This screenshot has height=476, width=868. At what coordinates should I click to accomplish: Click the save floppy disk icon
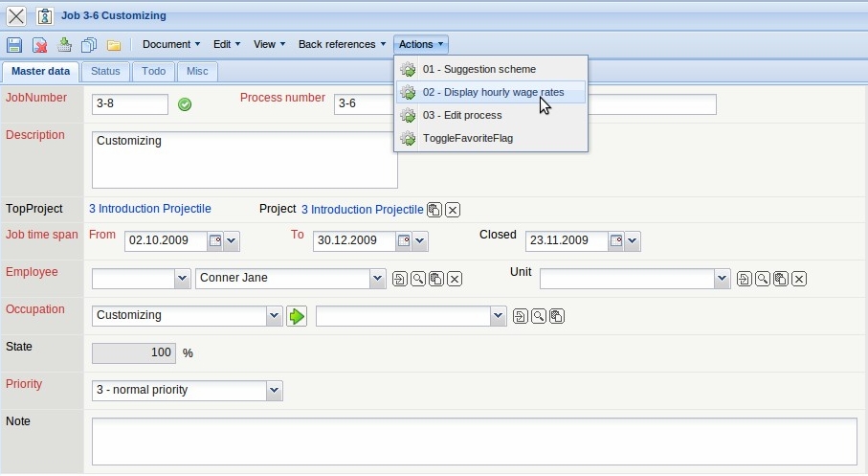pos(14,45)
